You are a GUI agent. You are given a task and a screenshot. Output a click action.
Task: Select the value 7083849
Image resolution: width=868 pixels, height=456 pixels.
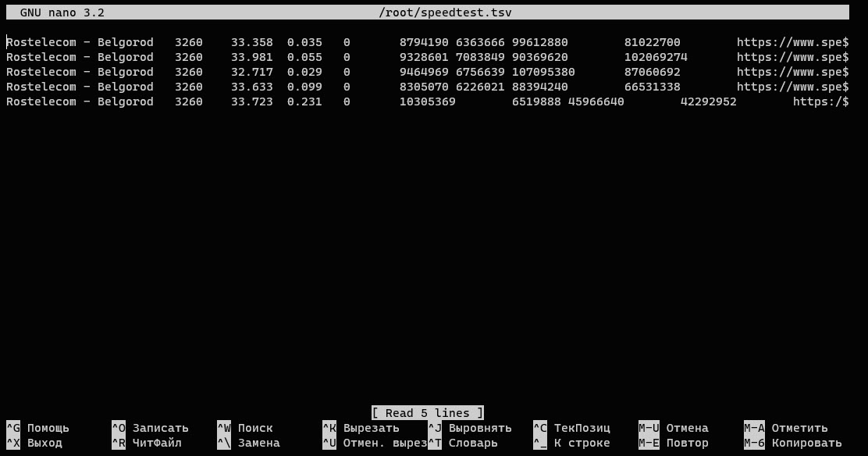click(481, 57)
